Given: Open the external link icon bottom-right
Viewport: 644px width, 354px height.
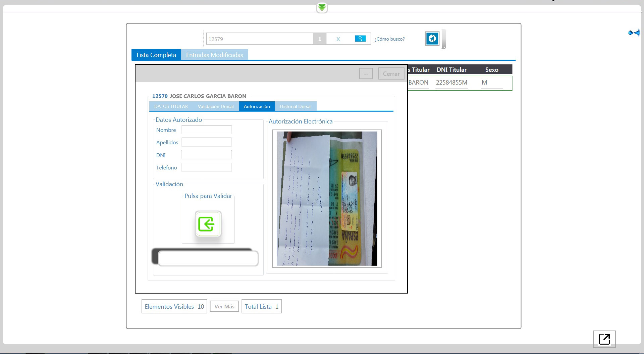Looking at the screenshot, I should [x=604, y=339].
